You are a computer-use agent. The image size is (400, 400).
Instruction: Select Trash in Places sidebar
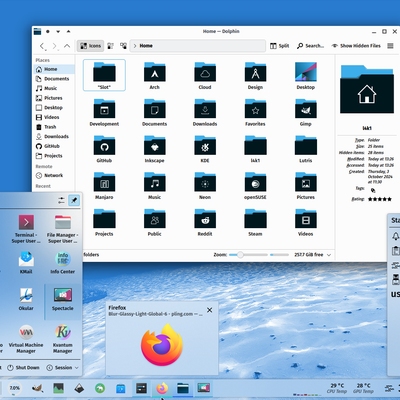tap(54, 127)
